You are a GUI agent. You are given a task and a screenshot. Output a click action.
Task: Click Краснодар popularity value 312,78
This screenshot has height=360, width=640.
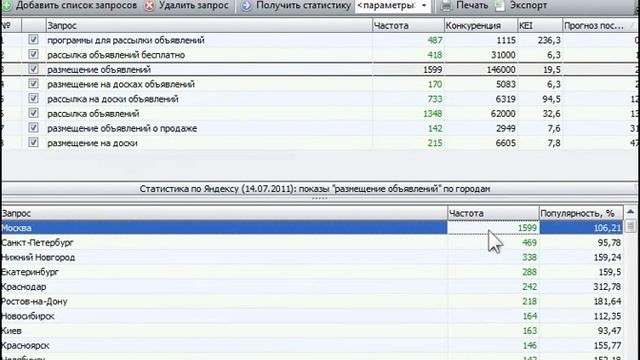point(607,287)
